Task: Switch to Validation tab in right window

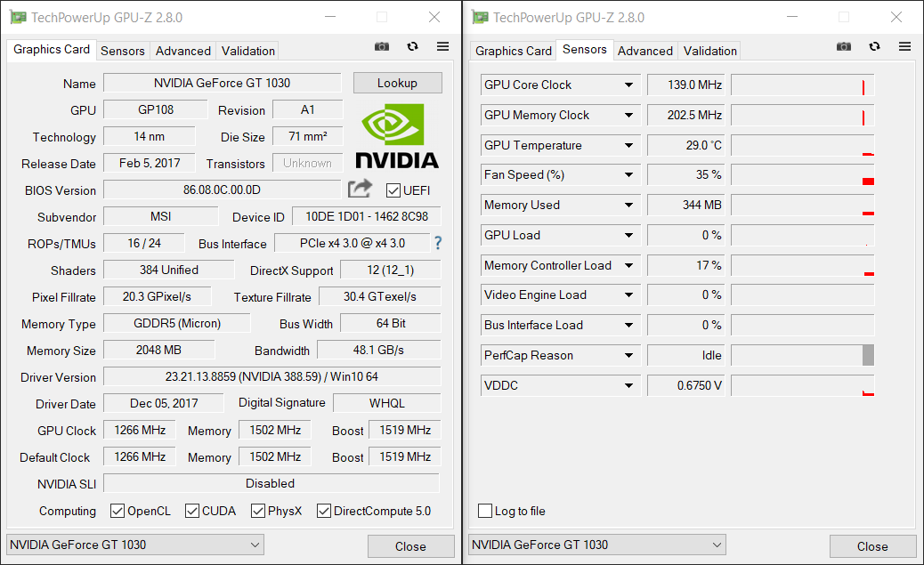Action: pyautogui.click(x=710, y=51)
